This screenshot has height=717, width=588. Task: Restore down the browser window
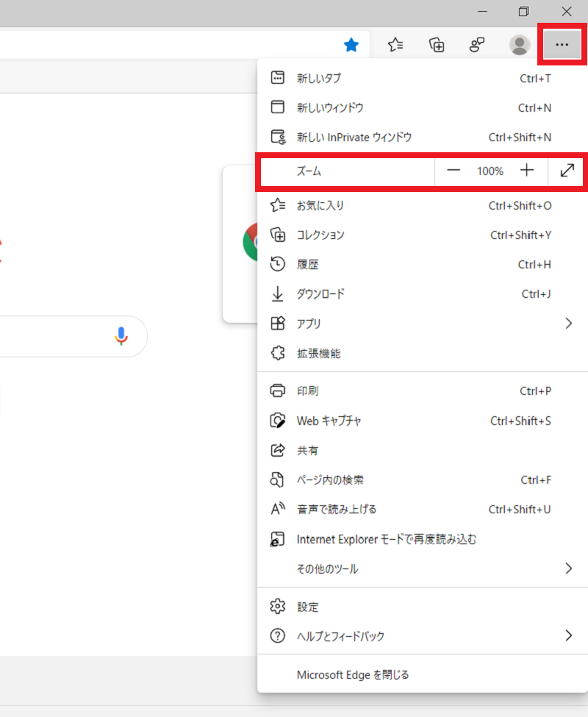click(x=523, y=12)
